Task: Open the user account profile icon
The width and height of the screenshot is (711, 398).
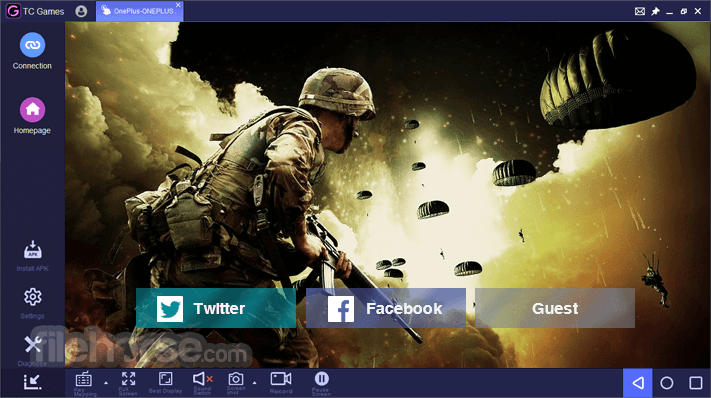Action: point(81,11)
